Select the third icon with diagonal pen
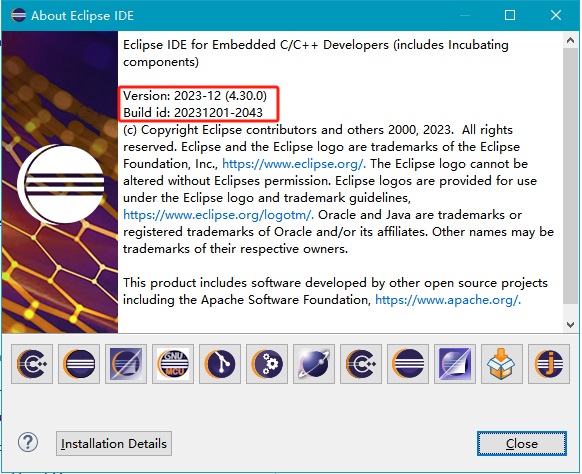 tap(126, 364)
